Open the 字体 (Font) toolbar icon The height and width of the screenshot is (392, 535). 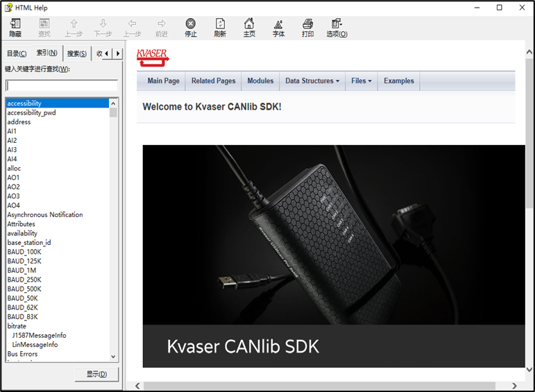[x=278, y=28]
